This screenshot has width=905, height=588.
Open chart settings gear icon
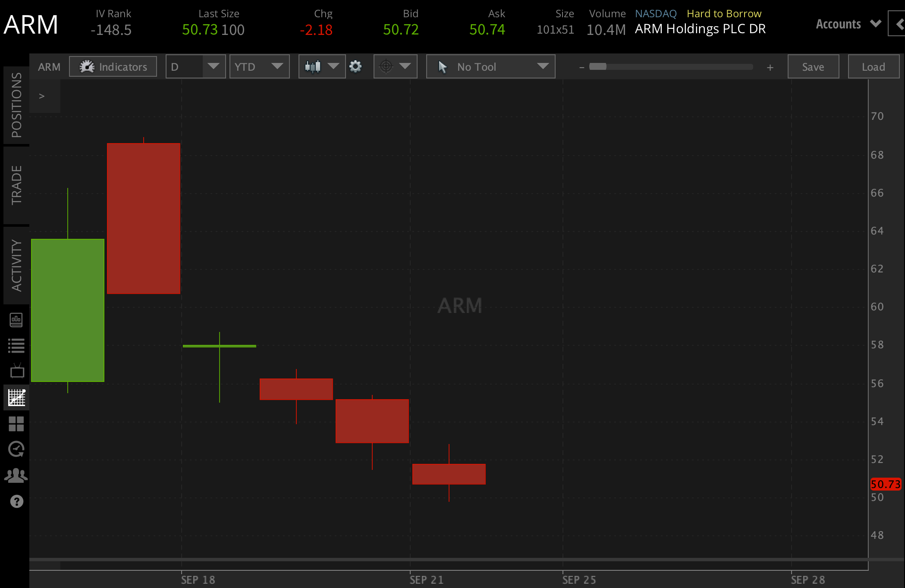pos(355,66)
